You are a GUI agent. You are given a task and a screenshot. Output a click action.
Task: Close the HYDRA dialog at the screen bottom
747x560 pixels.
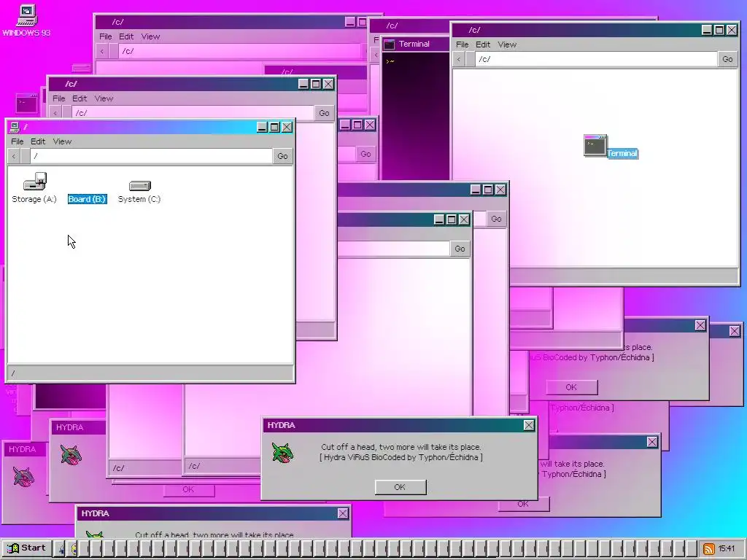(x=343, y=513)
